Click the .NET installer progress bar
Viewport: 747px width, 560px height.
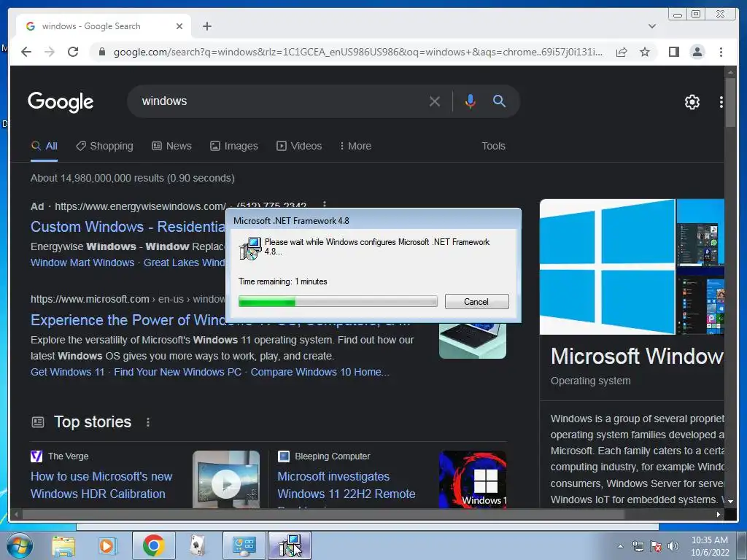(x=338, y=301)
